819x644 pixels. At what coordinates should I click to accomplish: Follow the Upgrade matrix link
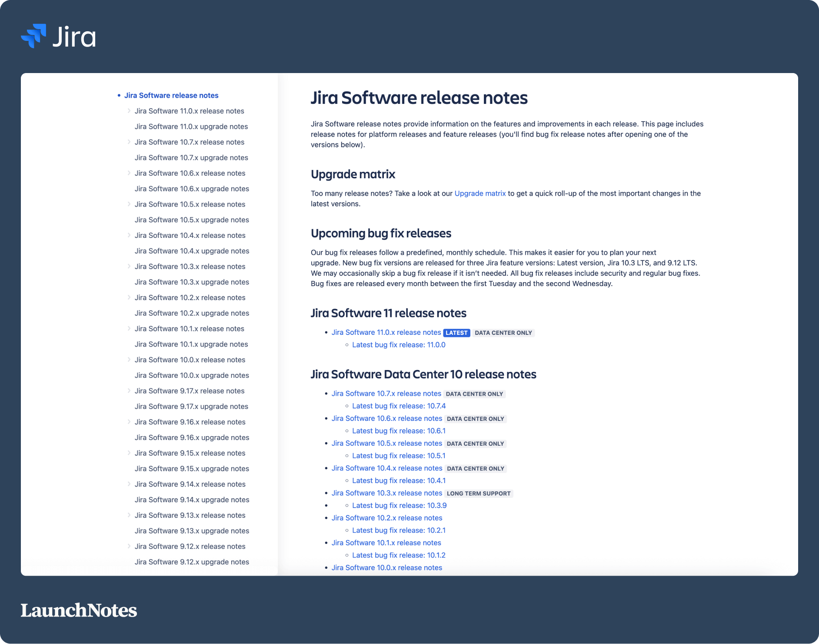(x=480, y=194)
